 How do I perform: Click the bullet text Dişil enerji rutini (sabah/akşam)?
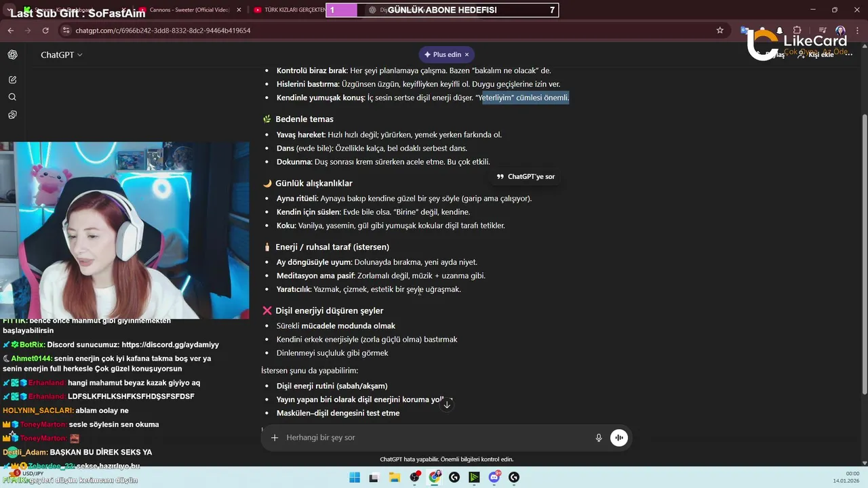point(332,386)
